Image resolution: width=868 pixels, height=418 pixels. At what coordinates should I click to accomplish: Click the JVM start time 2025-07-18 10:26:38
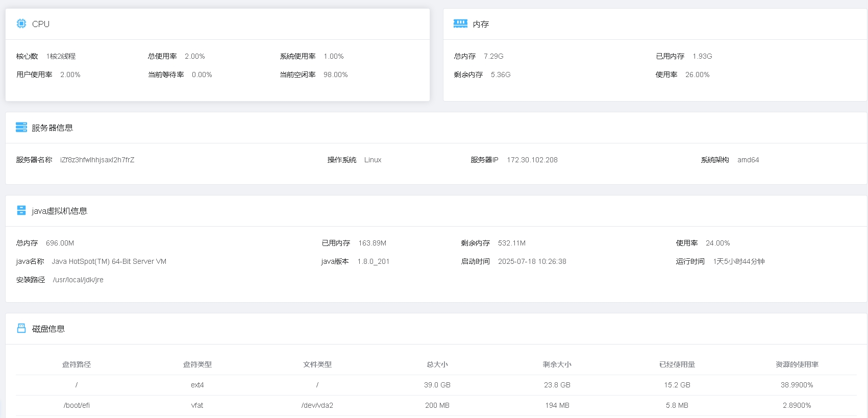pos(532,261)
